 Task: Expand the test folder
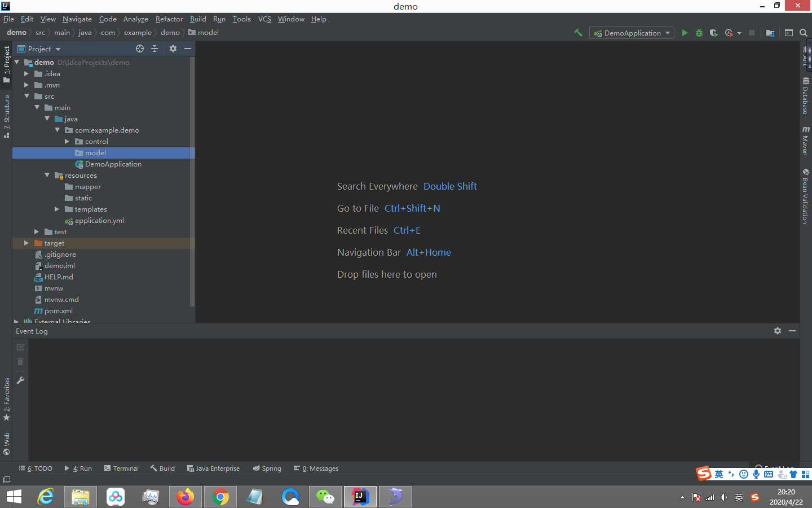(37, 231)
